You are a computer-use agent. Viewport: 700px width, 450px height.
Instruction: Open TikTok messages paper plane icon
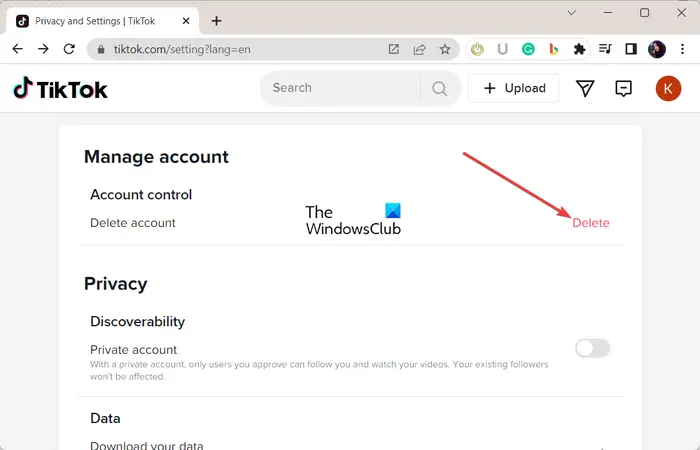[x=585, y=88]
